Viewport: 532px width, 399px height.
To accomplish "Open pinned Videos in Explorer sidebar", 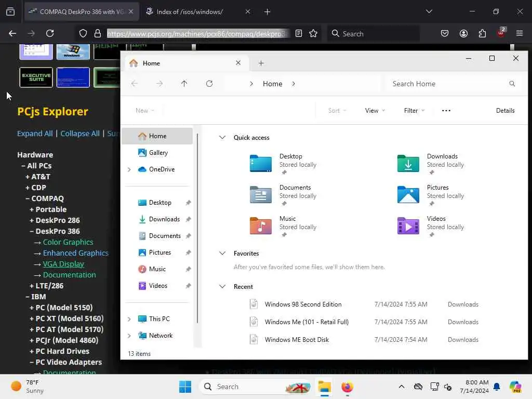I will pos(157,286).
